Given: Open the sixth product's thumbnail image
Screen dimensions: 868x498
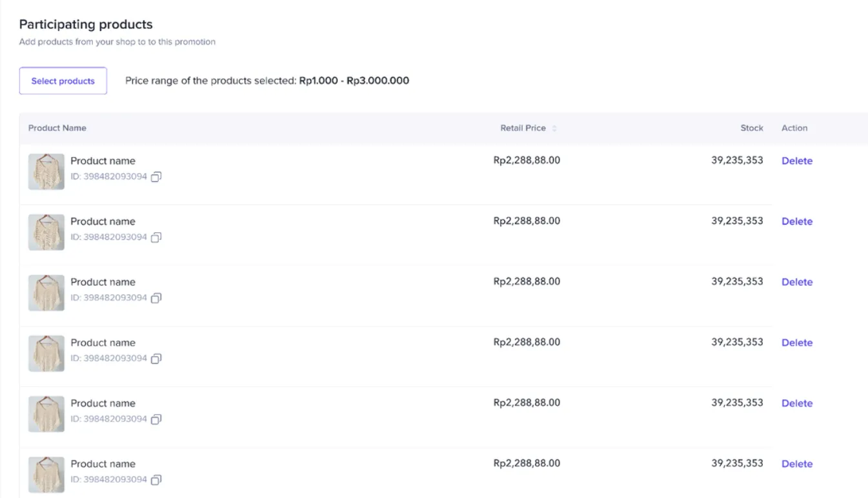Looking at the screenshot, I should (46, 475).
